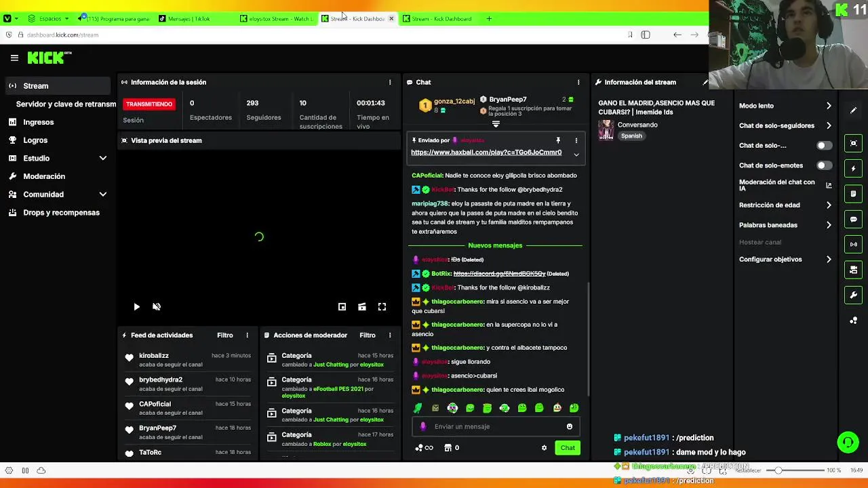Expand Modo lento settings
868x488 pixels.
point(785,106)
